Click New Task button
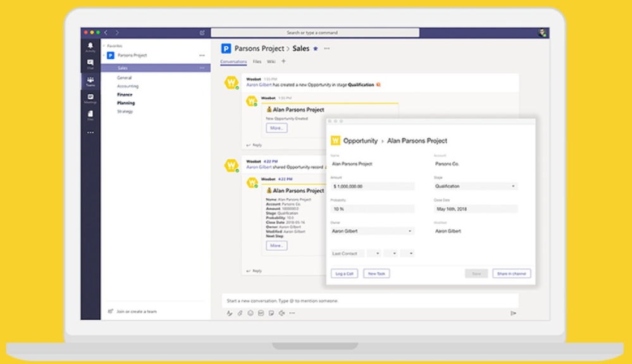 point(376,274)
